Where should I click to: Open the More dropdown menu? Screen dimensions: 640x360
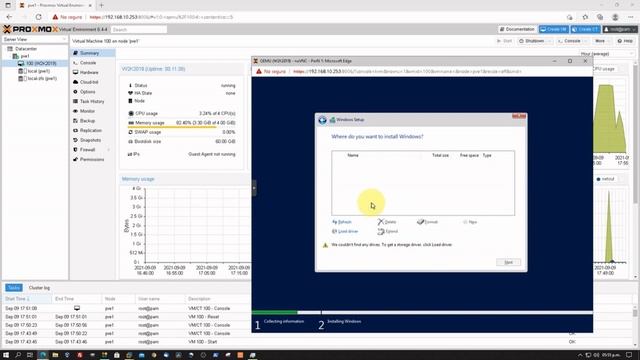[602, 41]
